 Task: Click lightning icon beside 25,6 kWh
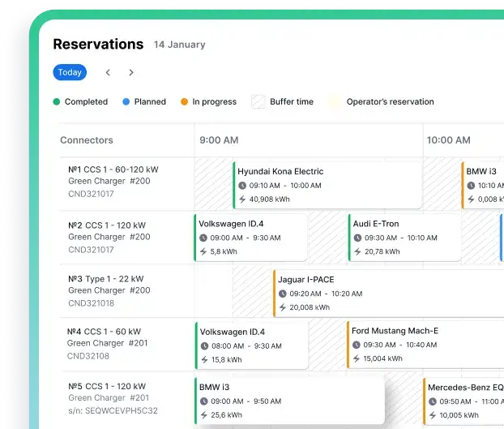203,415
